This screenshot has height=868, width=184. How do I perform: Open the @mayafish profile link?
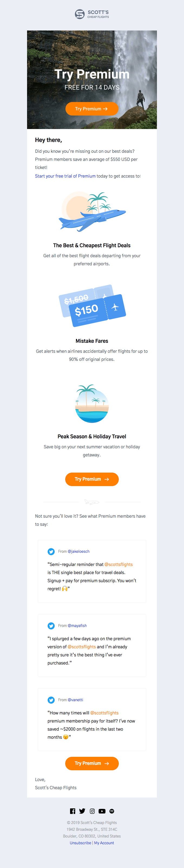coord(77,626)
